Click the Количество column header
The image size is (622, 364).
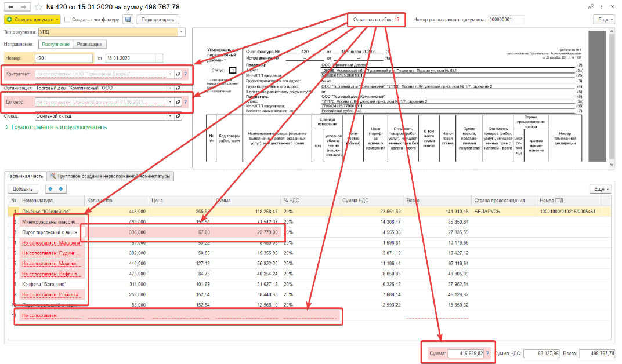116,201
